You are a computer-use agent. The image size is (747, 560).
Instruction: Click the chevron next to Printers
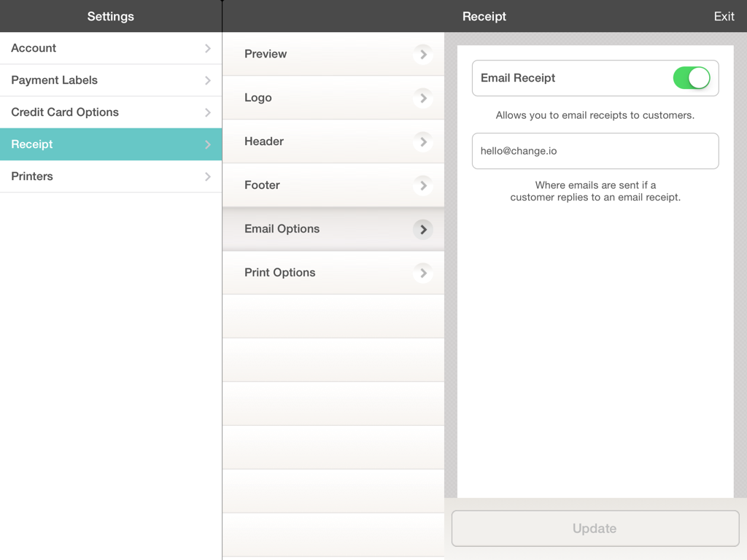point(208,176)
